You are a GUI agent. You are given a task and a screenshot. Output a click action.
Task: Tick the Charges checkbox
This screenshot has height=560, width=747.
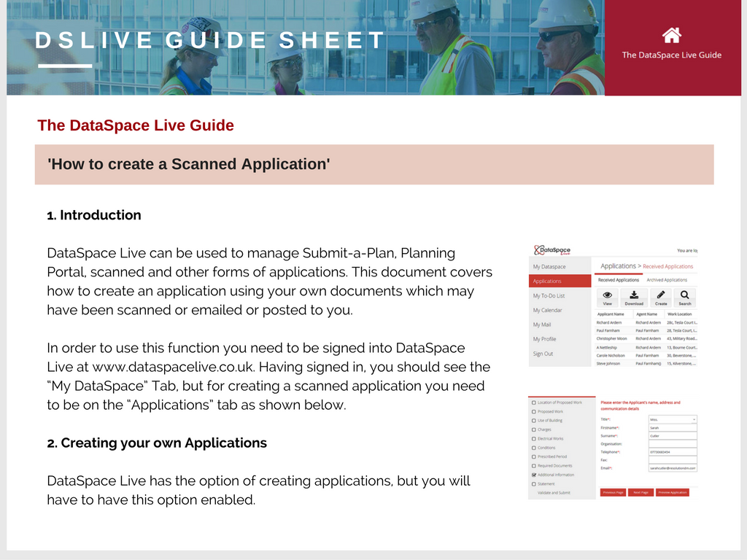point(533,429)
